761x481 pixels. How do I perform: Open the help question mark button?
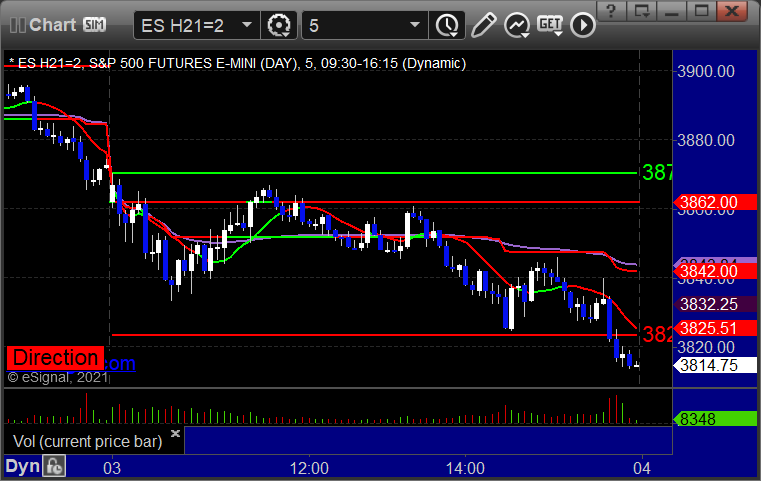coord(611,11)
